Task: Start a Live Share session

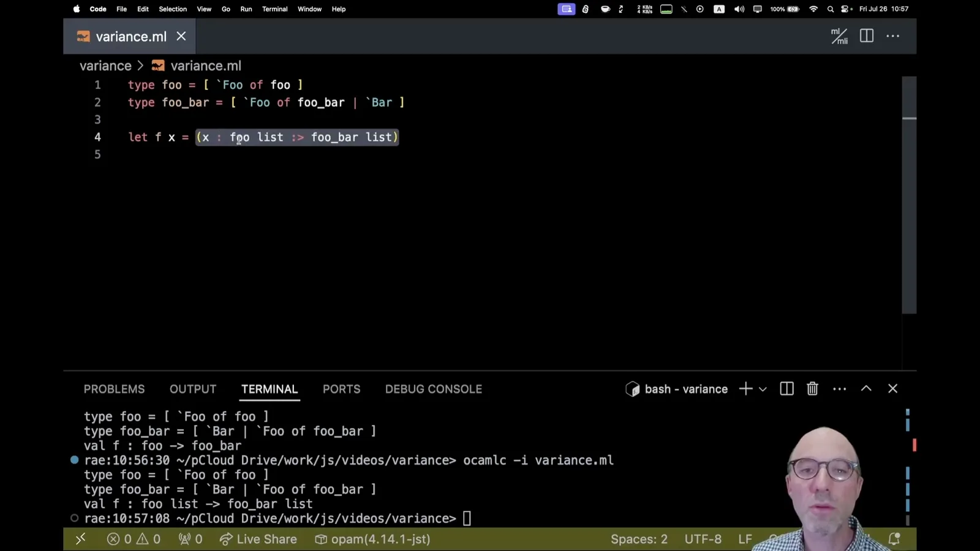Action: point(258,539)
